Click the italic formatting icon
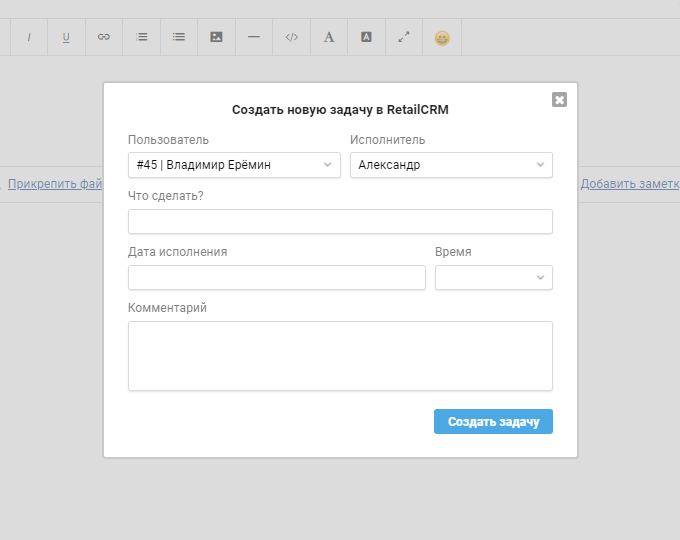Image resolution: width=680 pixels, height=540 pixels. click(x=29, y=37)
